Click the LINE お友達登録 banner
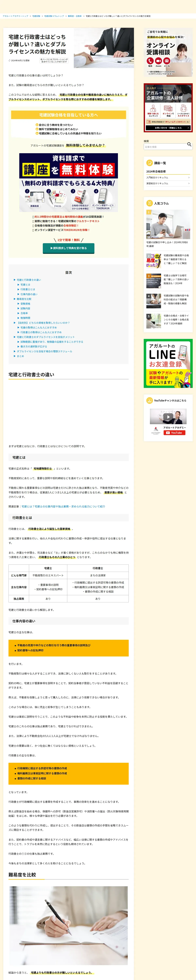The image size is (196, 980). tap(168, 363)
